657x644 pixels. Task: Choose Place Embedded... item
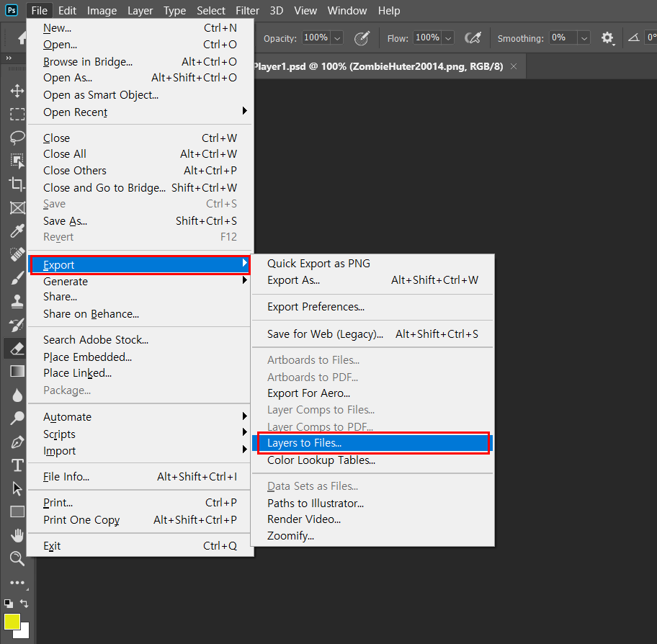[140, 357]
